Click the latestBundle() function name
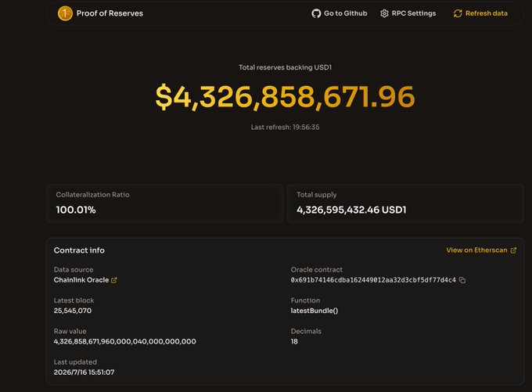 tap(315, 311)
